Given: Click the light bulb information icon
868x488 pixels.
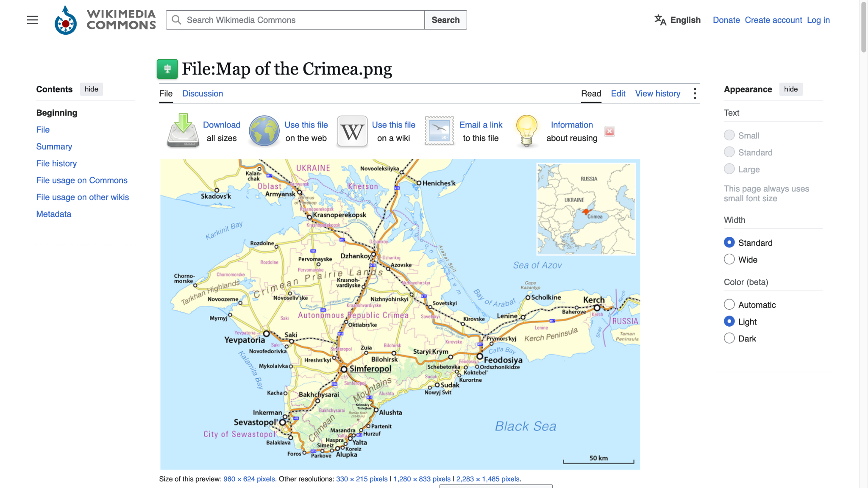Looking at the screenshot, I should pyautogui.click(x=527, y=131).
